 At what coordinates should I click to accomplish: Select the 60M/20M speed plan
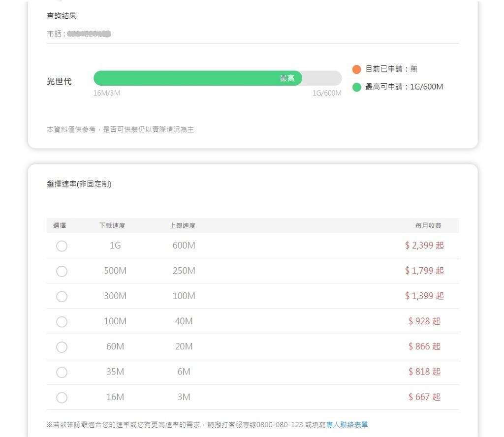point(62,347)
